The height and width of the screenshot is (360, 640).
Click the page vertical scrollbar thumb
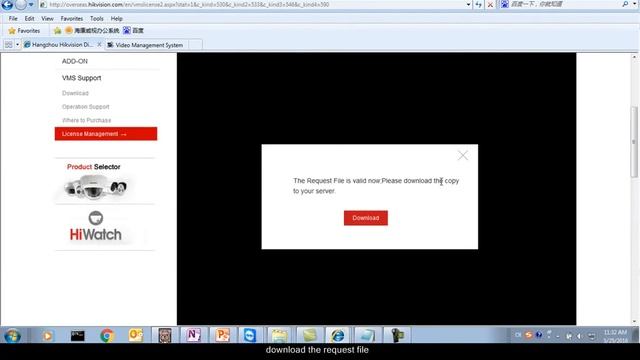pos(634,142)
